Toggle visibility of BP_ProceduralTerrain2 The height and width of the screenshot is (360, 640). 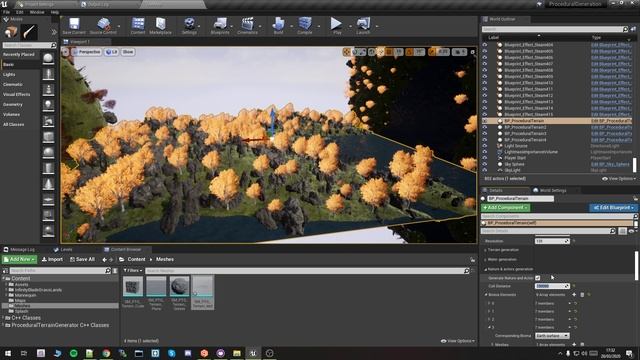pos(485,127)
